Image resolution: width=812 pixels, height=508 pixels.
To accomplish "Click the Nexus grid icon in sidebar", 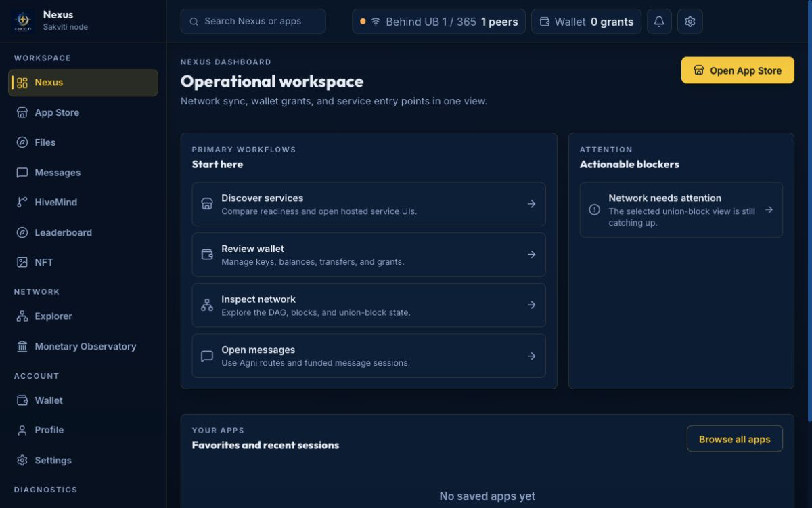I will pyautogui.click(x=22, y=83).
